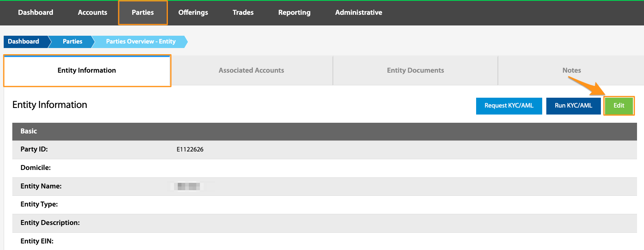Switch to the Associated Accounts tab

(x=251, y=71)
